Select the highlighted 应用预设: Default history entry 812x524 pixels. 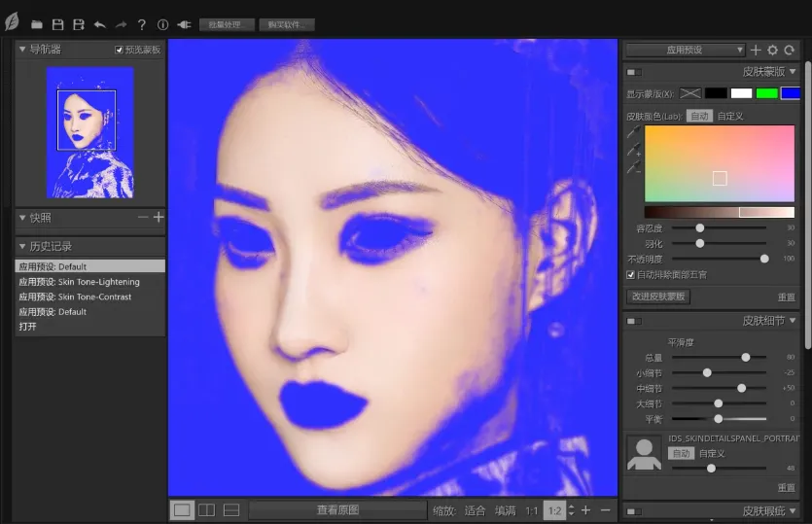coord(90,266)
